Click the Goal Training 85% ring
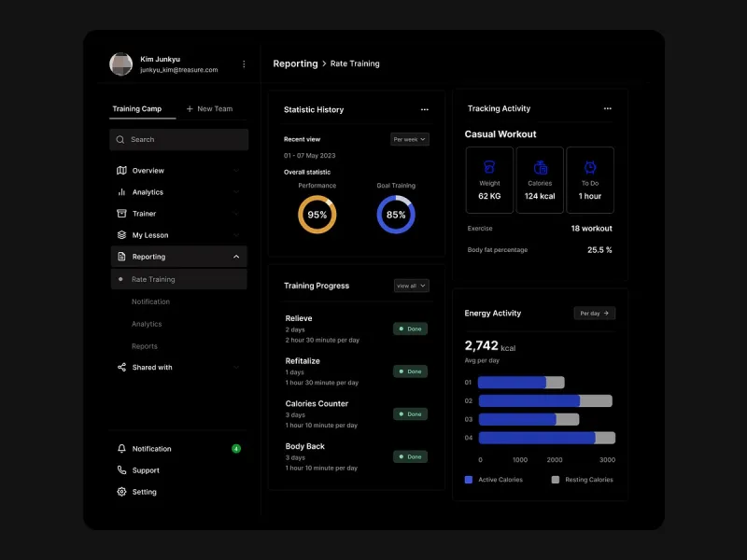This screenshot has height=560, width=747. point(396,215)
